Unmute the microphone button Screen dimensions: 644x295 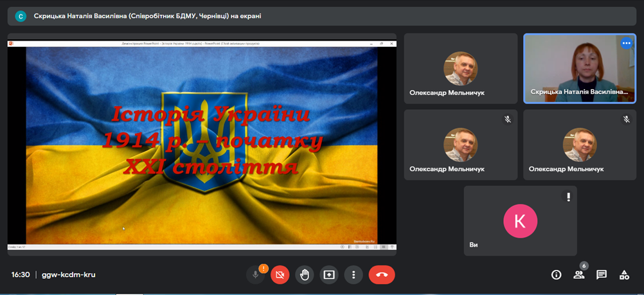[x=255, y=275]
